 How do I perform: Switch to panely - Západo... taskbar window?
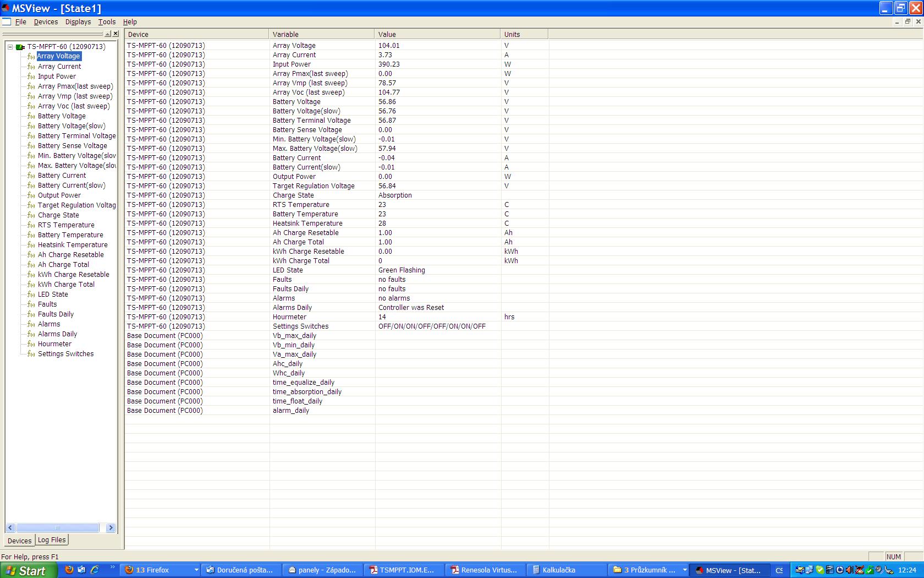click(323, 570)
